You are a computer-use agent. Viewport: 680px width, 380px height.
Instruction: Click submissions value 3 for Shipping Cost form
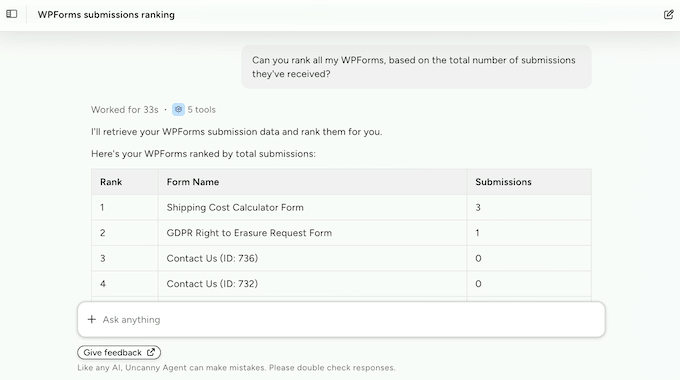pos(529,207)
